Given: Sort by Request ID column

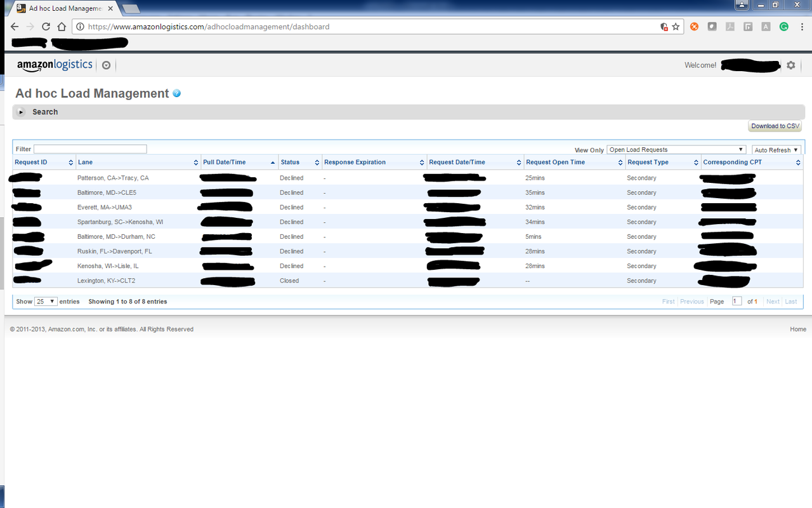Looking at the screenshot, I should tap(44, 163).
